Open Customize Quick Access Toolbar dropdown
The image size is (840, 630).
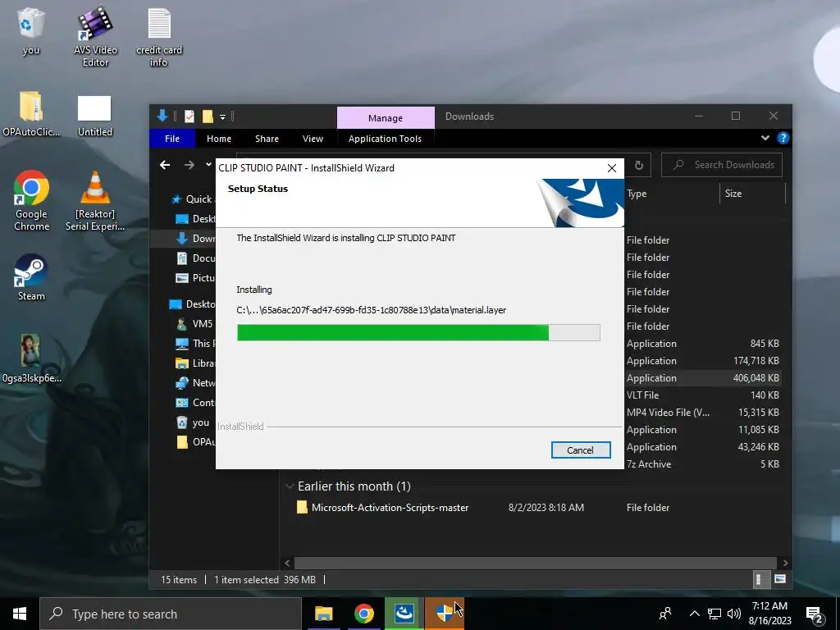click(222, 116)
